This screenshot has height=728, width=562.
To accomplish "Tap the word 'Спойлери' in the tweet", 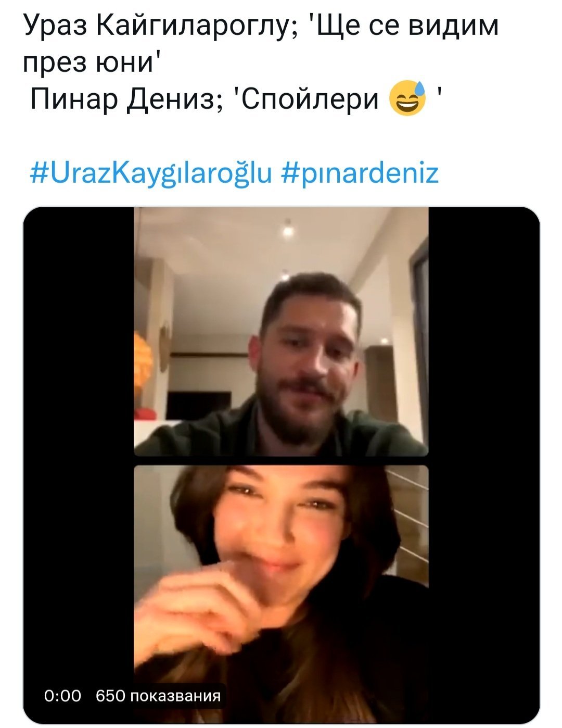I will coord(308,98).
